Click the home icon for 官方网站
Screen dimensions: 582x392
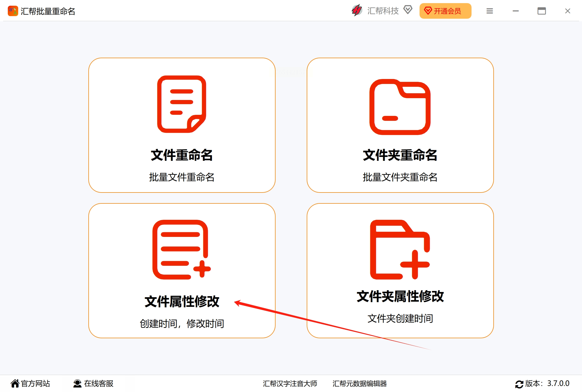(x=15, y=383)
